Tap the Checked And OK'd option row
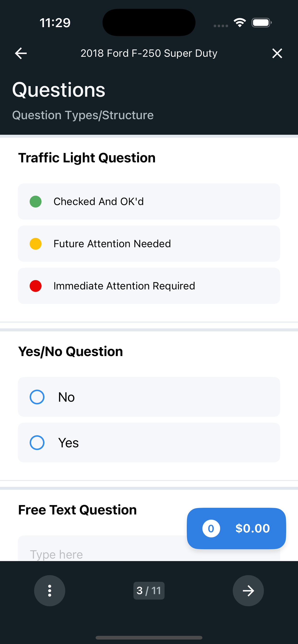The height and width of the screenshot is (644, 298). pos(149,201)
